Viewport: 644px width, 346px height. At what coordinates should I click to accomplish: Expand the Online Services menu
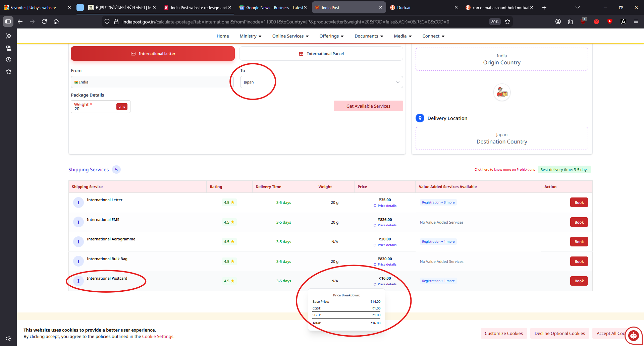[x=290, y=36]
